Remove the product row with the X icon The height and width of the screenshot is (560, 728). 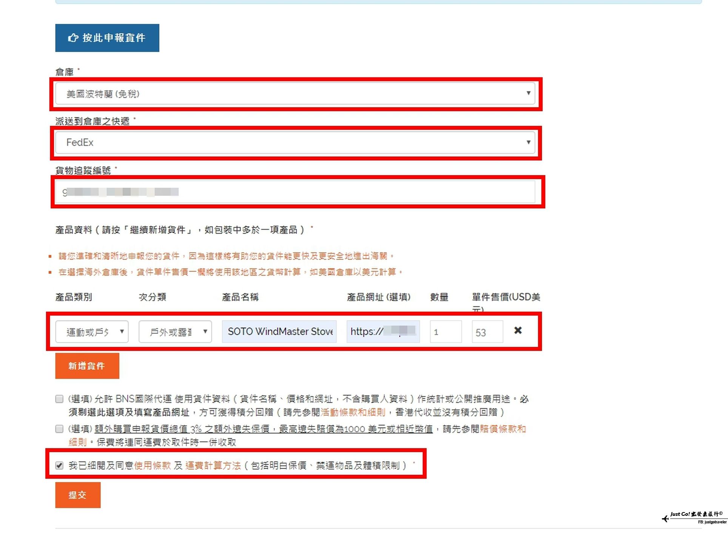coord(518,330)
